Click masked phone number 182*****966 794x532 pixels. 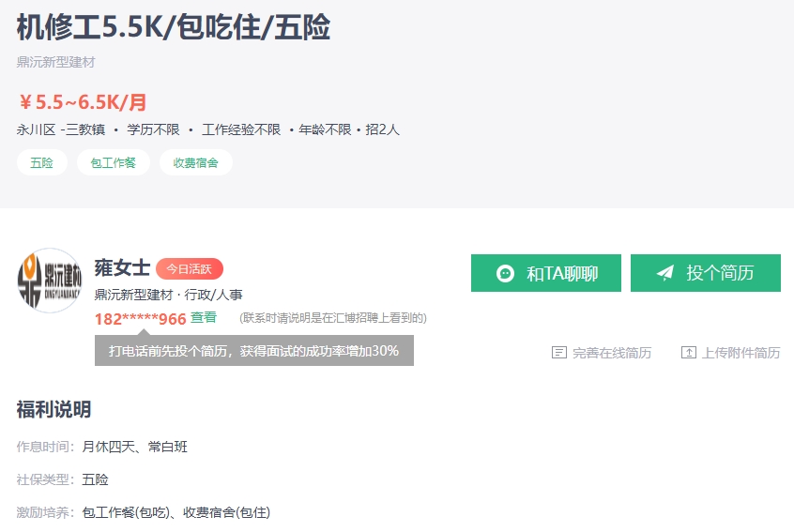pos(140,319)
